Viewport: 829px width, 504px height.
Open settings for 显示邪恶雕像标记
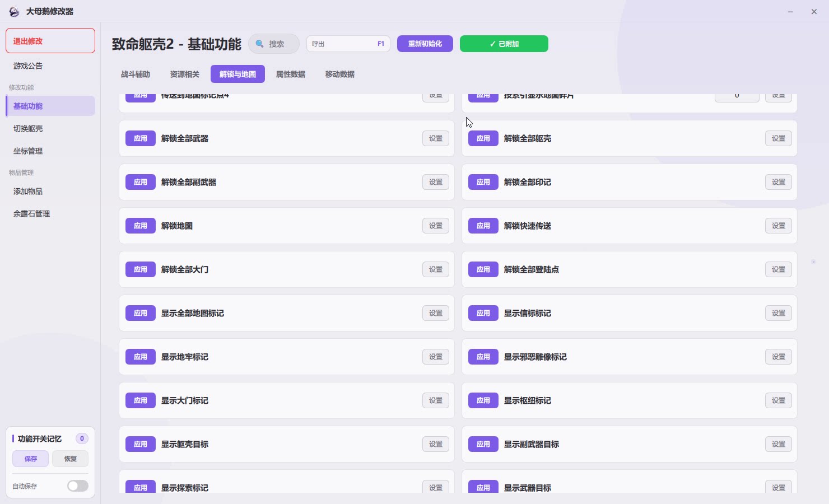[779, 357]
